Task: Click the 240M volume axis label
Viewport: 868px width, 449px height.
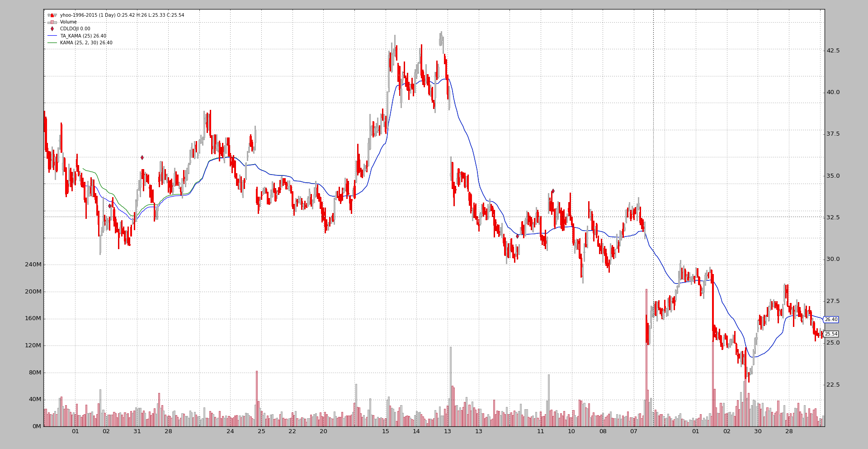Action: point(33,265)
